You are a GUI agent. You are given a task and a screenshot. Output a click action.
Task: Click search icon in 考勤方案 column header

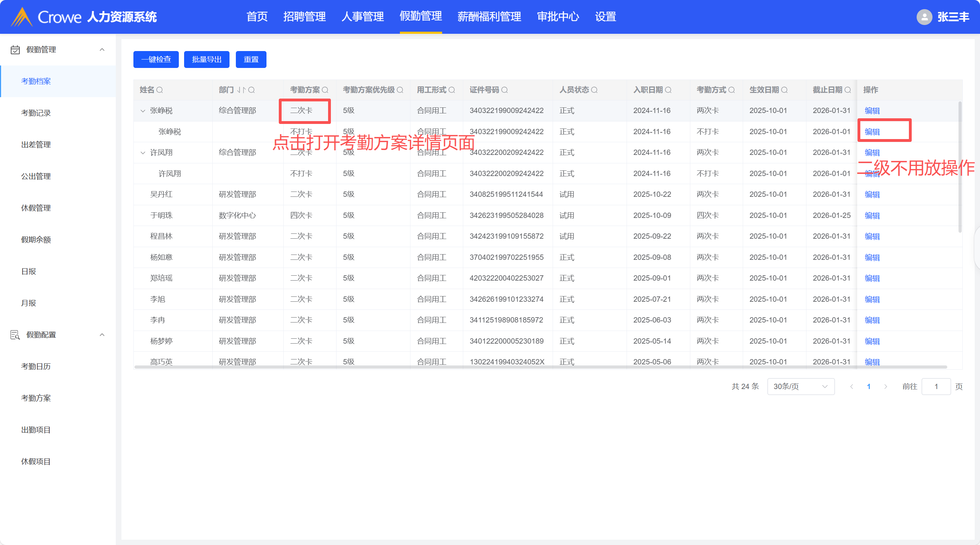(x=325, y=90)
